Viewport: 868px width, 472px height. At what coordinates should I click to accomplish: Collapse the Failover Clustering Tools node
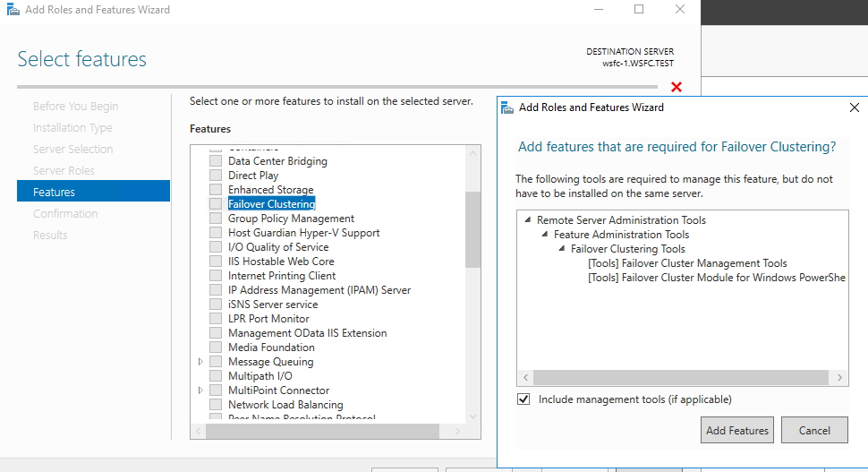pyautogui.click(x=562, y=249)
